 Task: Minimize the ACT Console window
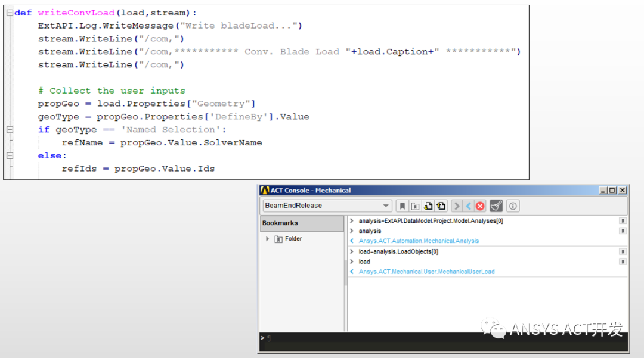point(603,190)
